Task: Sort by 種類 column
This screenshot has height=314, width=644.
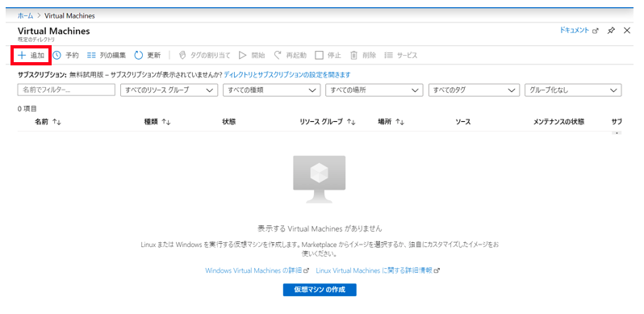Action: (157, 122)
